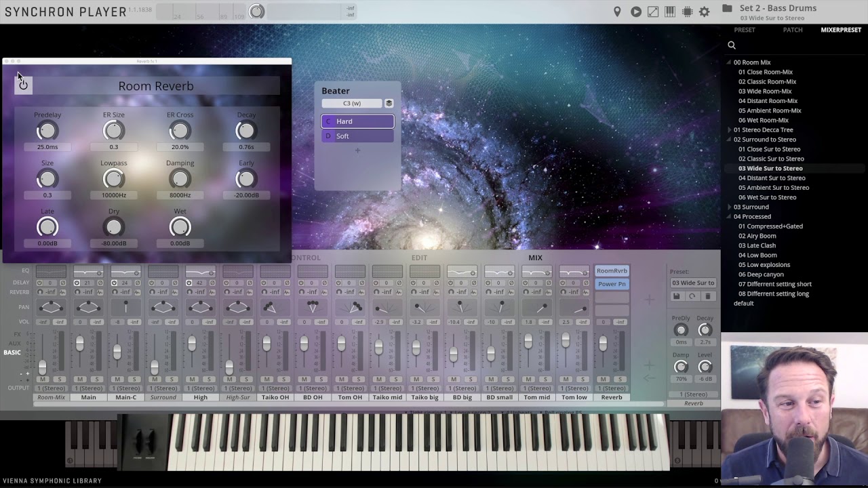The height and width of the screenshot is (488, 868).
Task: Switch to the PATCH tab
Action: (x=793, y=30)
